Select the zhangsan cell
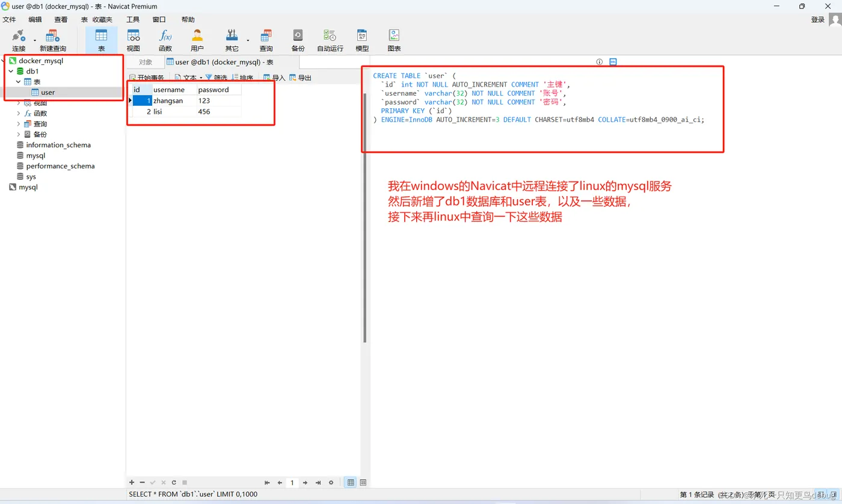The image size is (842, 504). [174, 100]
